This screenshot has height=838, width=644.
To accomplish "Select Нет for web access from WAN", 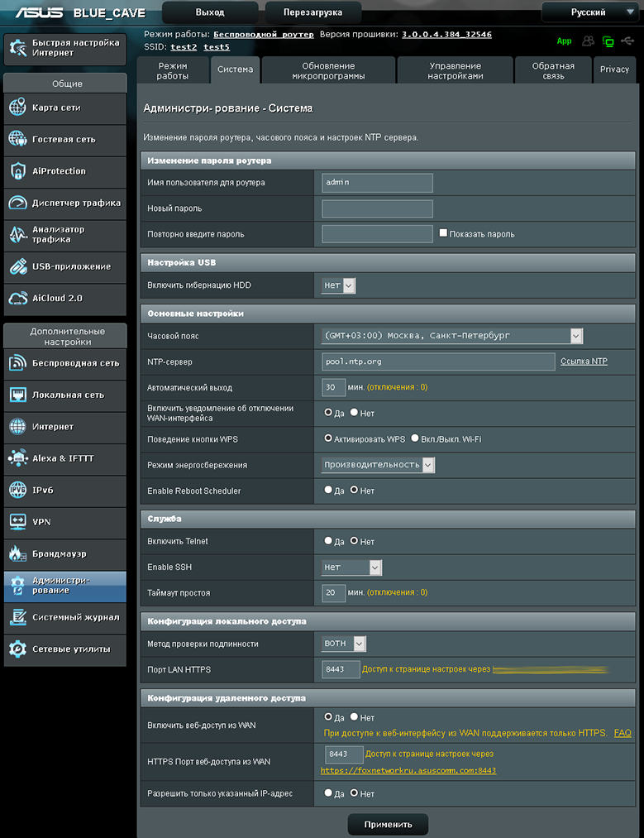I will click(x=354, y=716).
